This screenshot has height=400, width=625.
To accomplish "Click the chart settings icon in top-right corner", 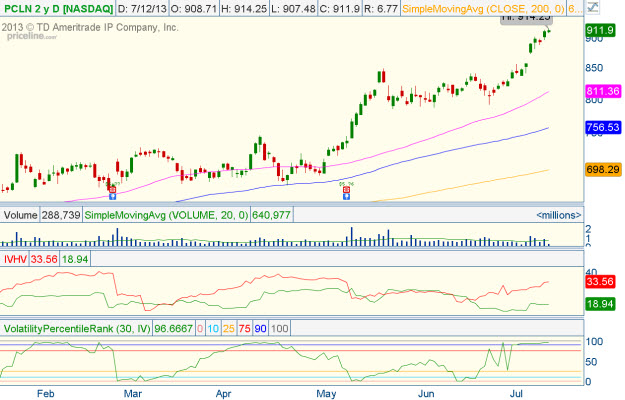I will coord(595,8).
